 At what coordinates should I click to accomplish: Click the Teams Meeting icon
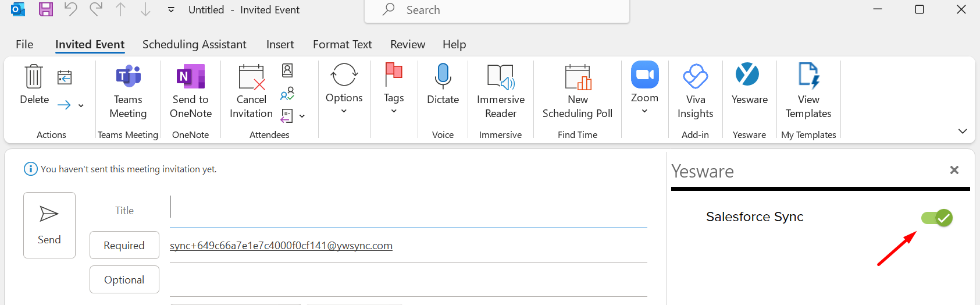(128, 77)
